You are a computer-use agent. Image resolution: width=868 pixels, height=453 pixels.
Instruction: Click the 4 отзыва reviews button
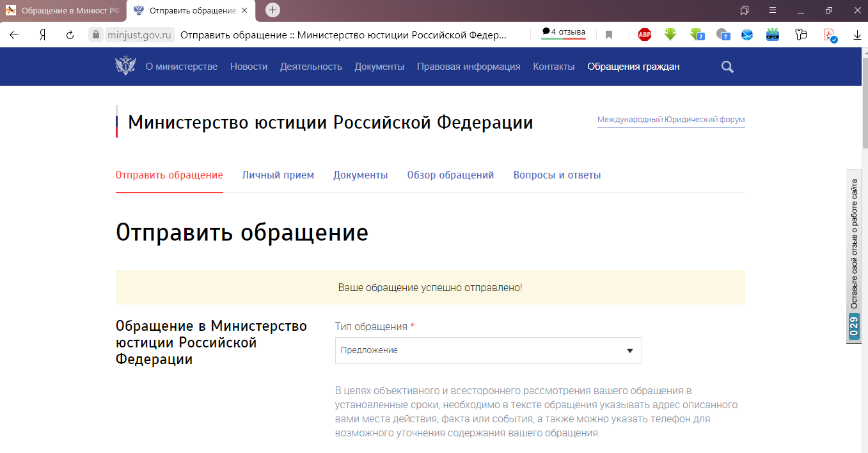pyautogui.click(x=564, y=33)
